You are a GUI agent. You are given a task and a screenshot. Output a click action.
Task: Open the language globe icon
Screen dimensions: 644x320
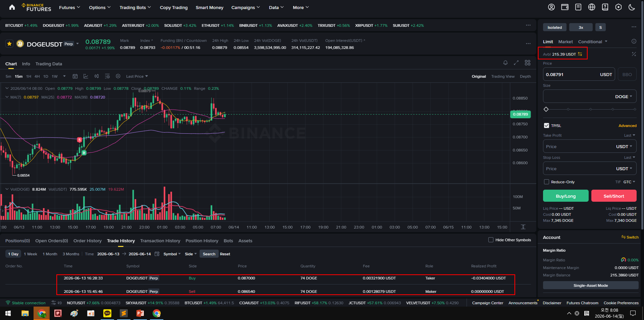[592, 7]
